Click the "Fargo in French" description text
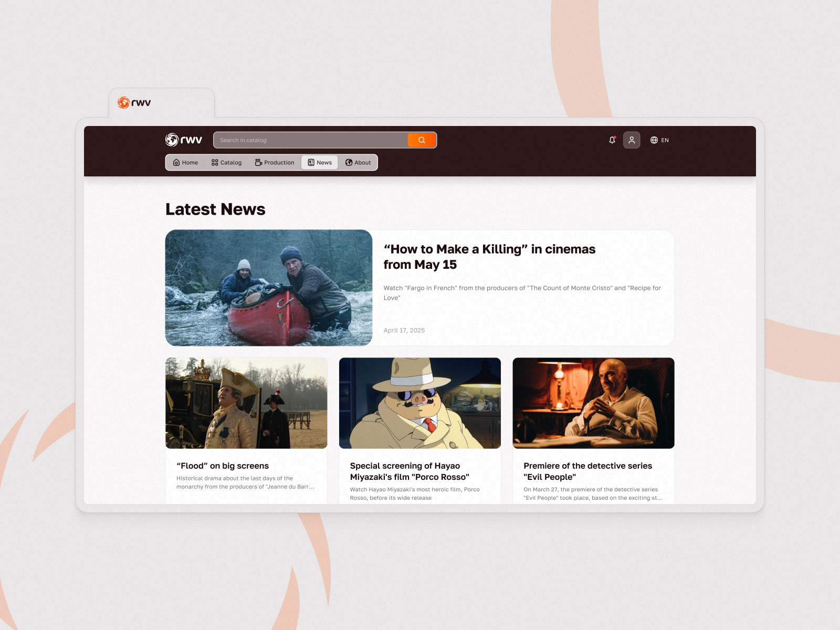The height and width of the screenshot is (630, 840). (x=522, y=293)
